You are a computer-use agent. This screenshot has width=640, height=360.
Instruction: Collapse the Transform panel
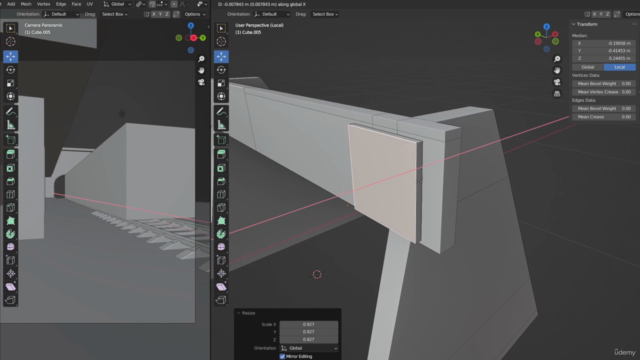[573, 24]
